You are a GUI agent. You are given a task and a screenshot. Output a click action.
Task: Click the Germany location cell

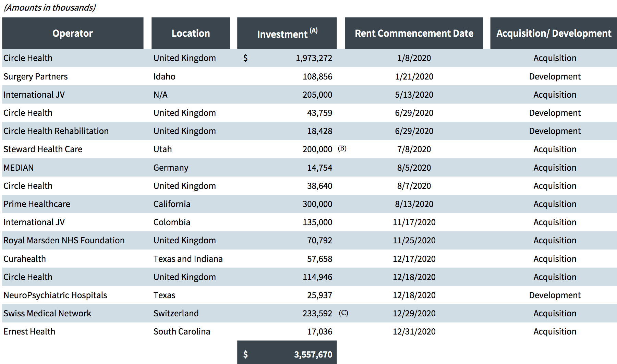(171, 168)
